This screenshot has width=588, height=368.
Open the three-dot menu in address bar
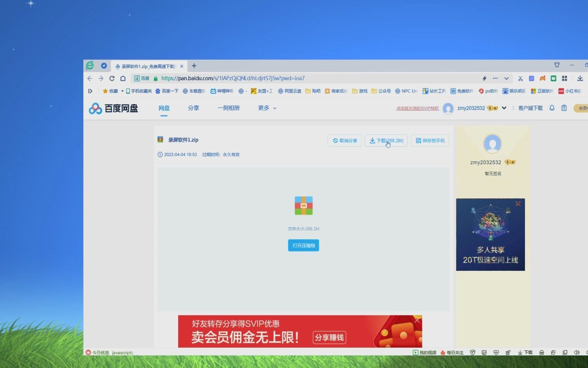(x=495, y=78)
